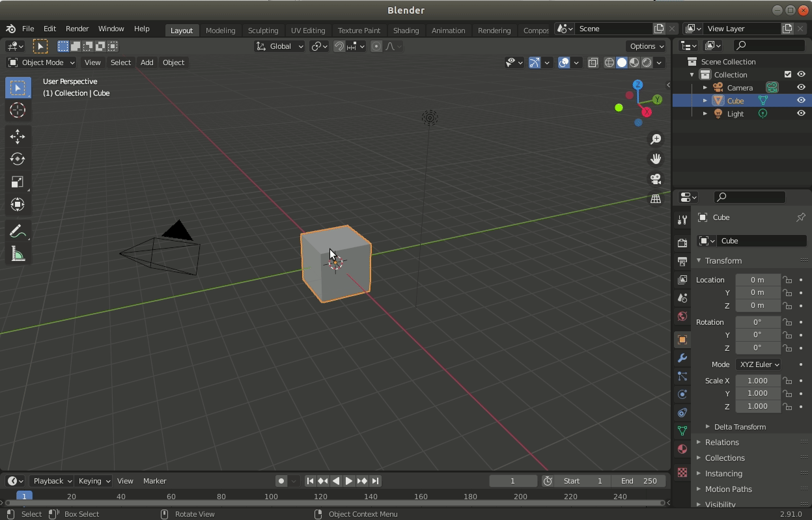Open Render properties tab
This screenshot has height=520, width=812.
682,243
